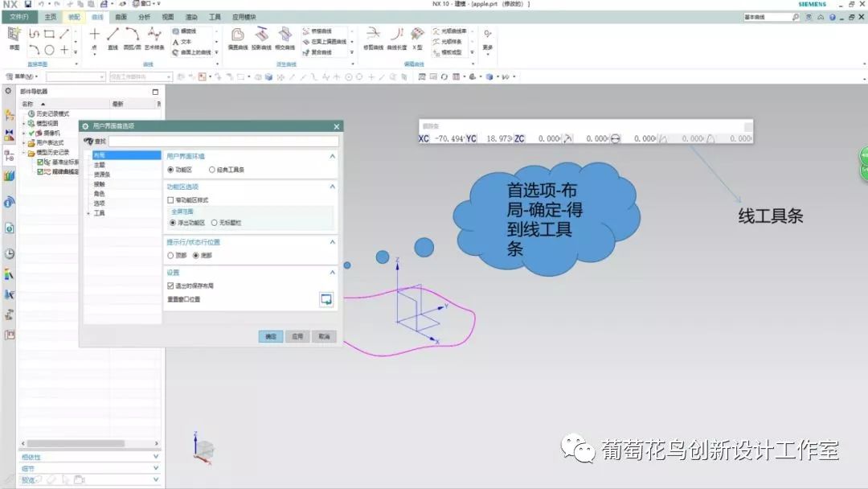Open the Reuse Library sidebar icon
This screenshot has width=868, height=489.
pos(10,176)
